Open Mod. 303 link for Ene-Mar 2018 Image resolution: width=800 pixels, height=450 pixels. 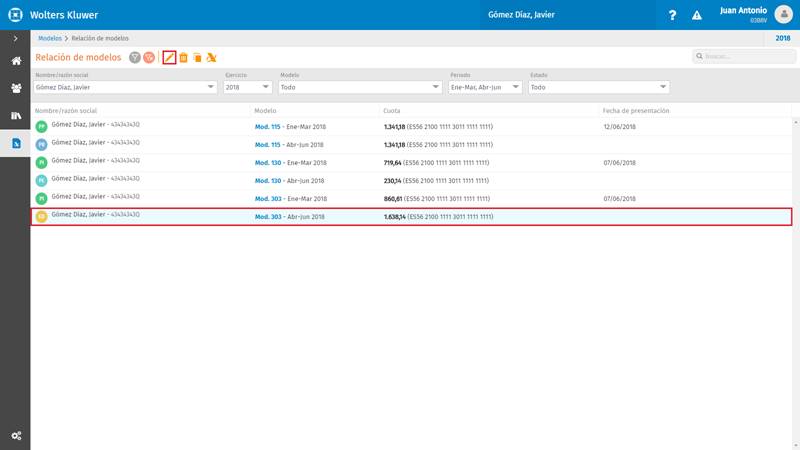(268, 198)
